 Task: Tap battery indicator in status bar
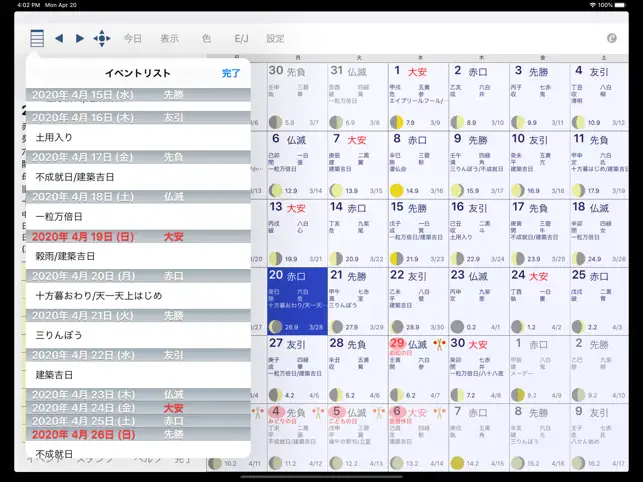[x=620, y=5]
